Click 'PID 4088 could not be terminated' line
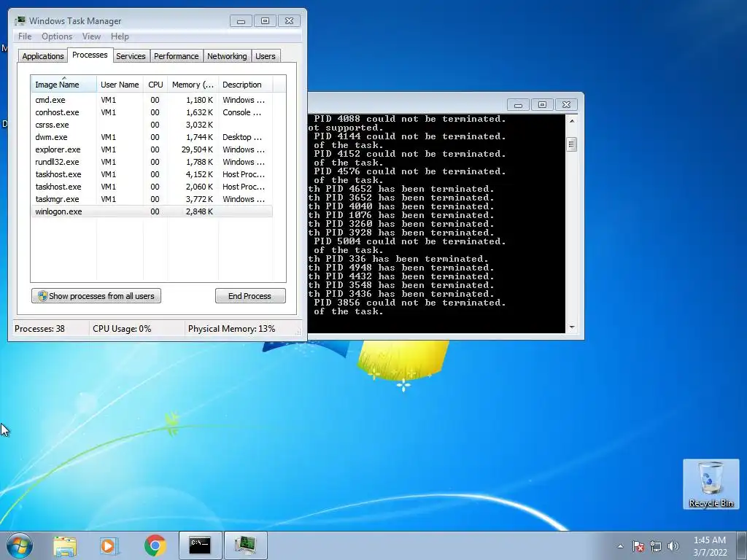 [x=410, y=119]
